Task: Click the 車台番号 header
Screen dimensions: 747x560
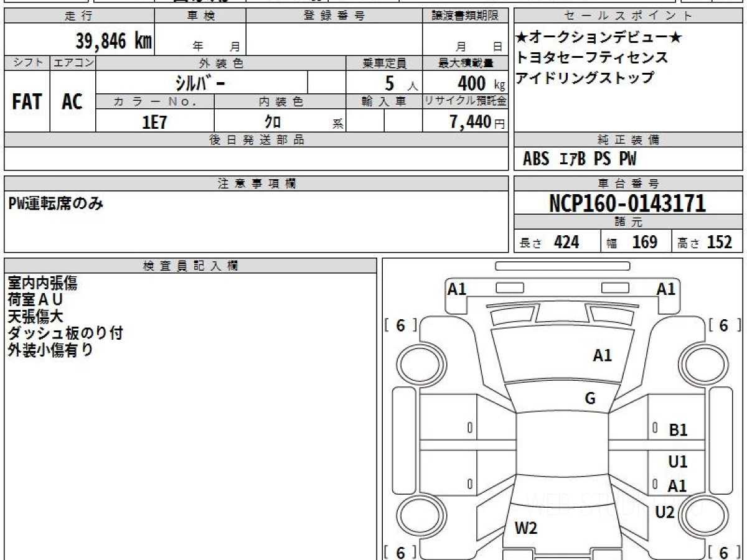Action: coord(629,184)
